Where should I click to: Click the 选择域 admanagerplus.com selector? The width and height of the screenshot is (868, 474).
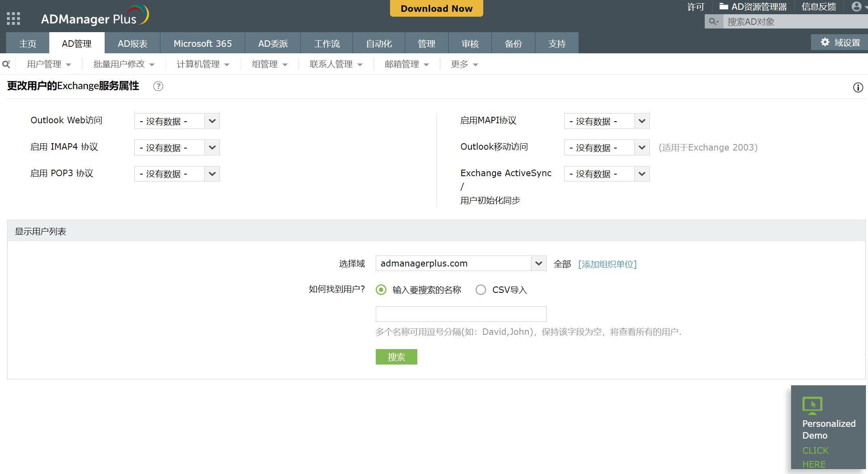click(460, 264)
